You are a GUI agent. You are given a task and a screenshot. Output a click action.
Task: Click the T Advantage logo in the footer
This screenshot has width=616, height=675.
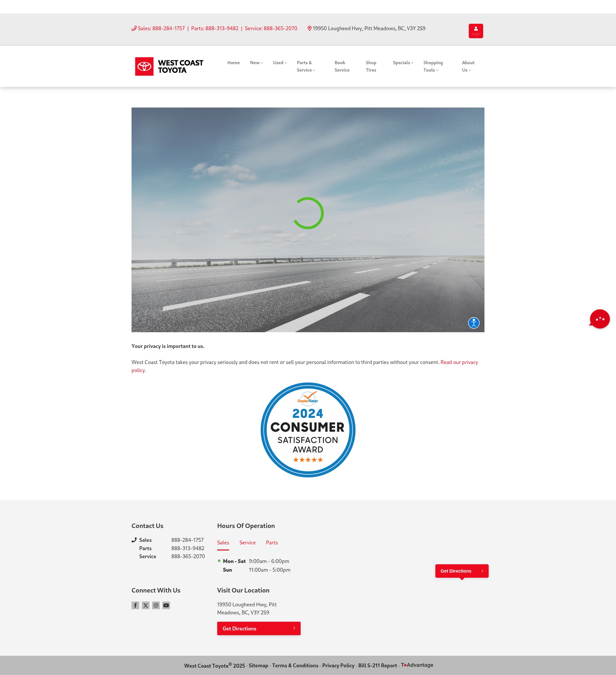pos(417,665)
